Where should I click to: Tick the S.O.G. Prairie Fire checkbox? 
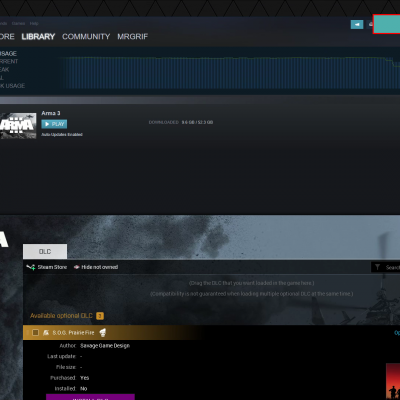35,332
